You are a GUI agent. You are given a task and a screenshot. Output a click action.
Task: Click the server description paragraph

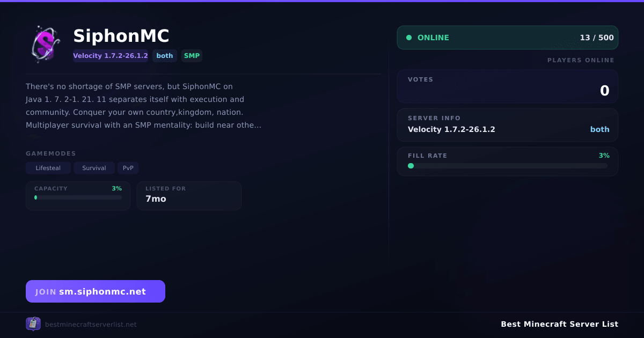tap(144, 106)
